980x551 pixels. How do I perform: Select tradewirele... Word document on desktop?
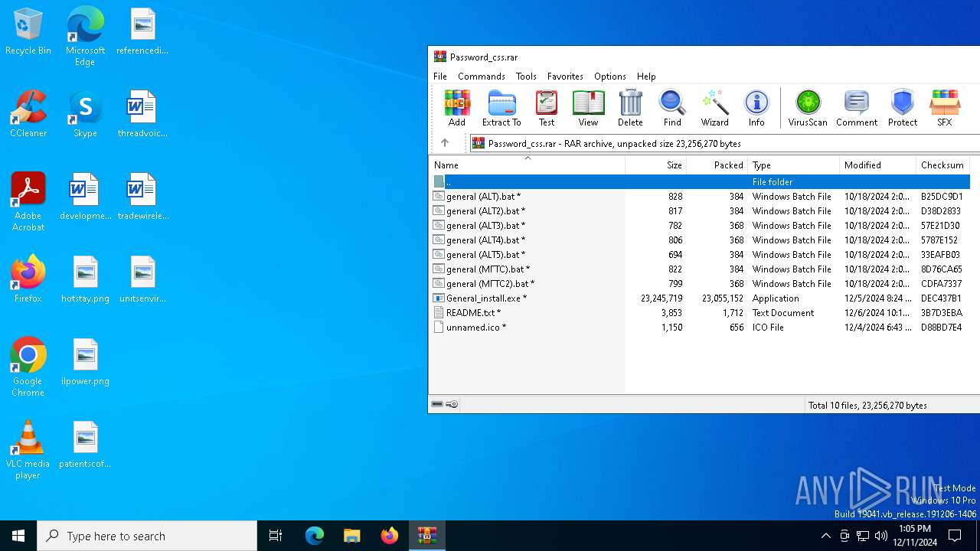coord(142,197)
